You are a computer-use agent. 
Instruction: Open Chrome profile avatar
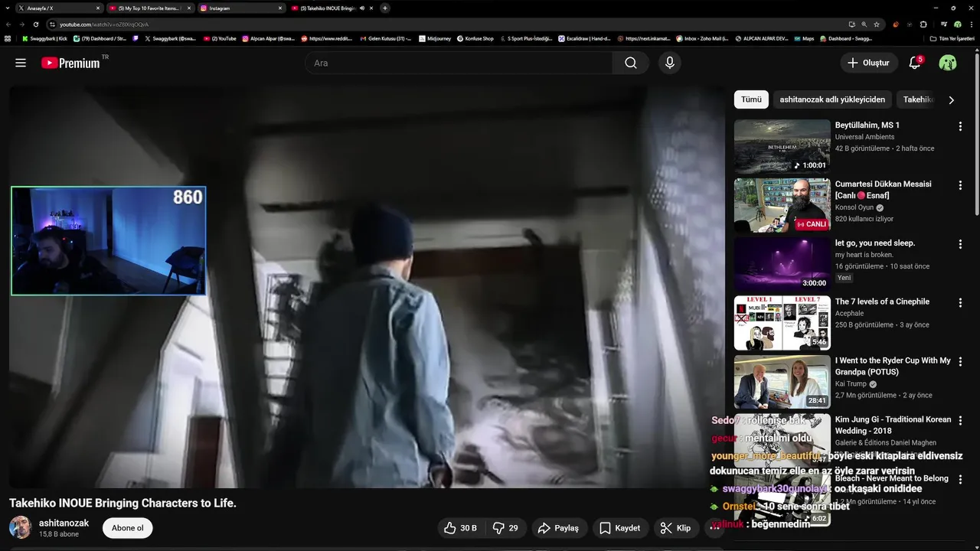click(957, 24)
